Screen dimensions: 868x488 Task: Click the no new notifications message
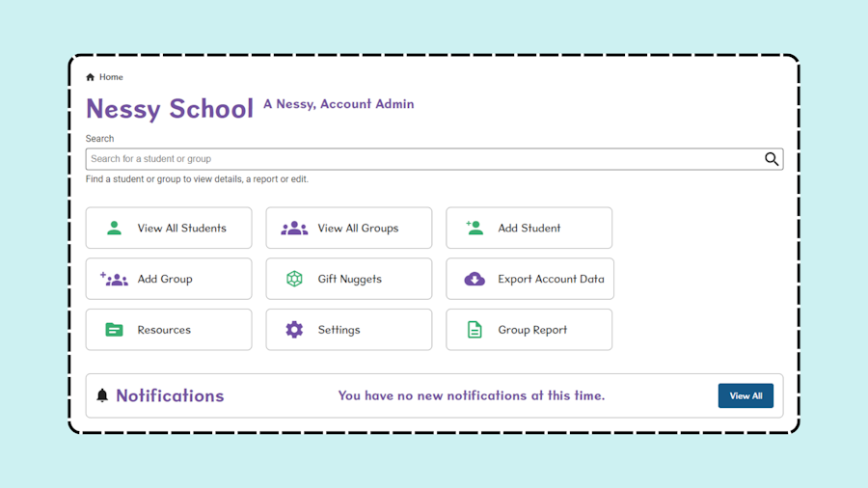pos(472,395)
